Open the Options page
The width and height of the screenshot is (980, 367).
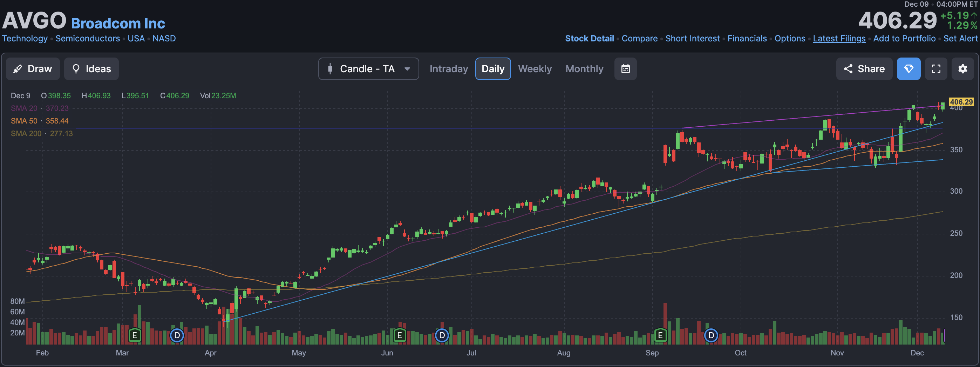(790, 39)
